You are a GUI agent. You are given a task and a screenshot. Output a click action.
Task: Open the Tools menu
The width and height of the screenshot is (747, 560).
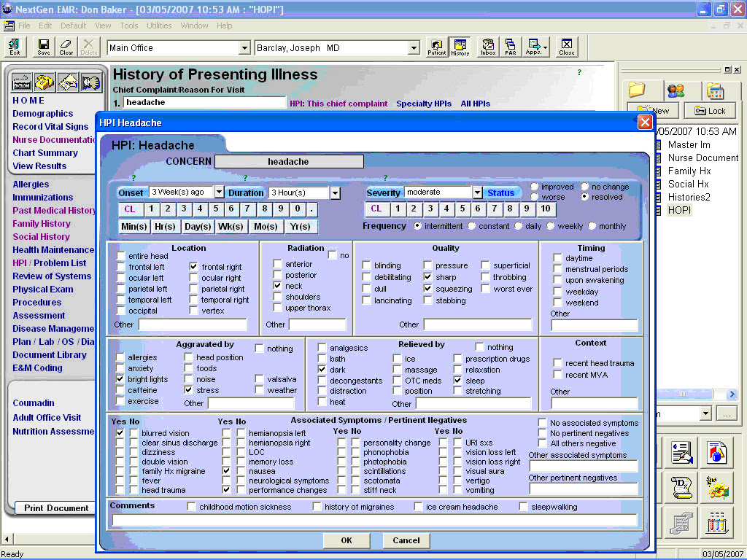coord(128,26)
